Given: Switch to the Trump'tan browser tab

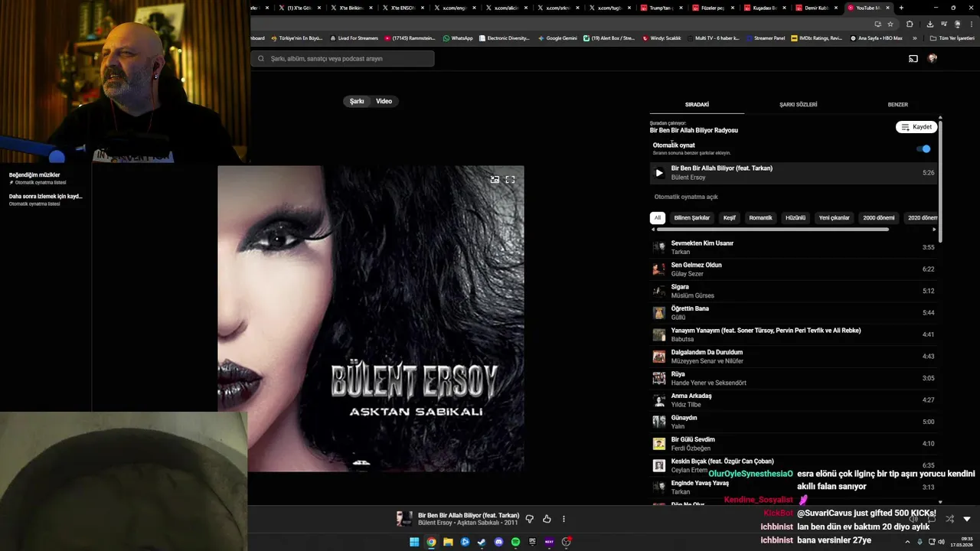Looking at the screenshot, I should [660, 8].
